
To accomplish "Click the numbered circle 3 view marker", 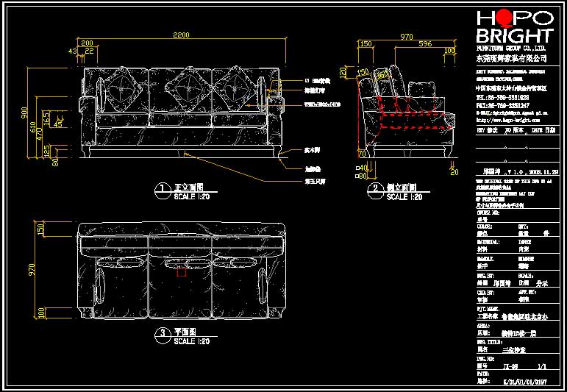I will tap(163, 335).
